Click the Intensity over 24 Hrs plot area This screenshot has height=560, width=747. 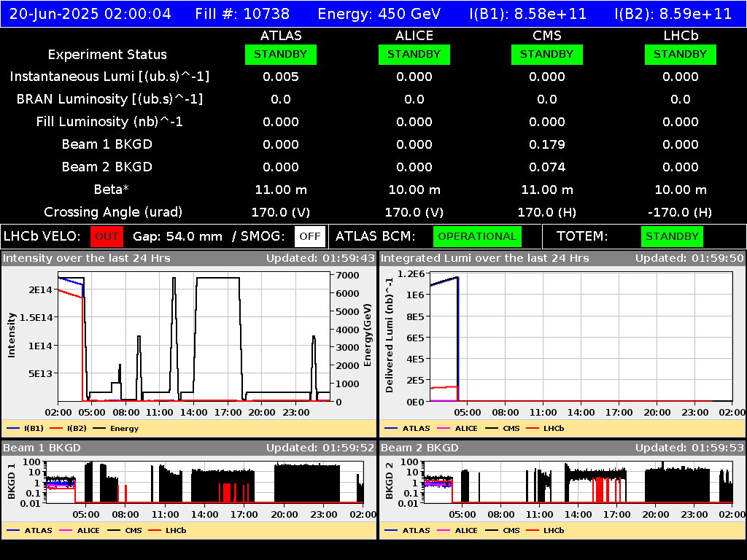(194, 337)
